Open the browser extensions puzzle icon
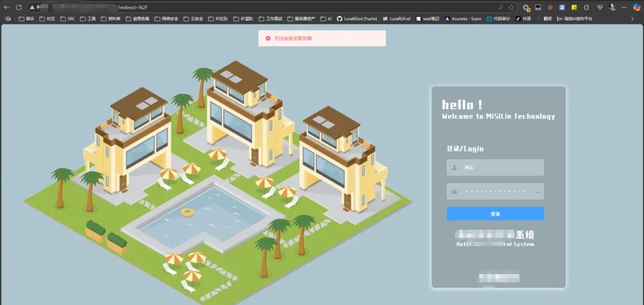 586,7
